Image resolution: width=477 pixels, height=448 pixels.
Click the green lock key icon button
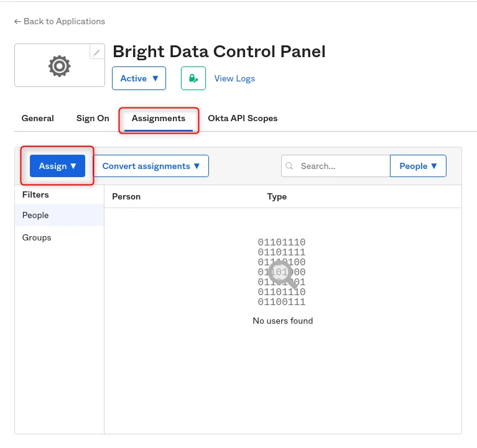point(193,78)
